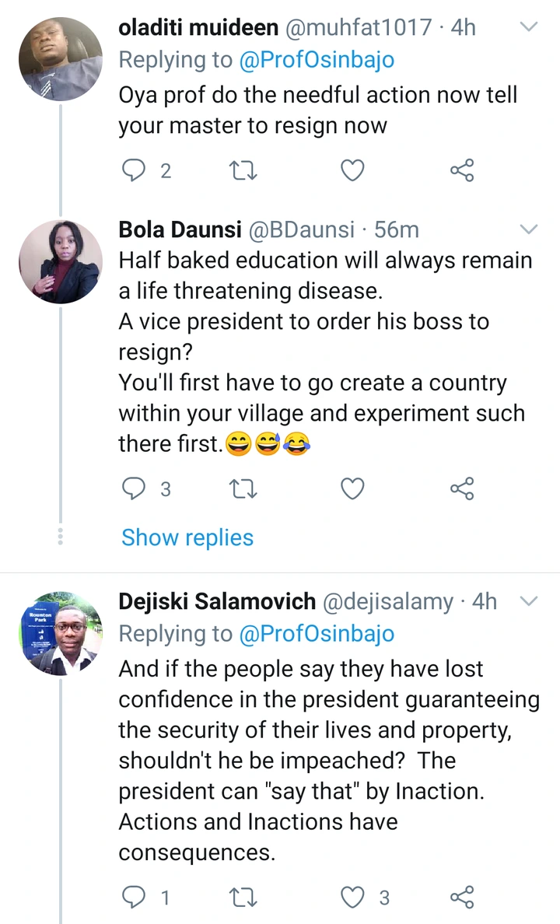Open options chevron on Dejiski Salamovich's tweet
560x924 pixels.
[529, 601]
